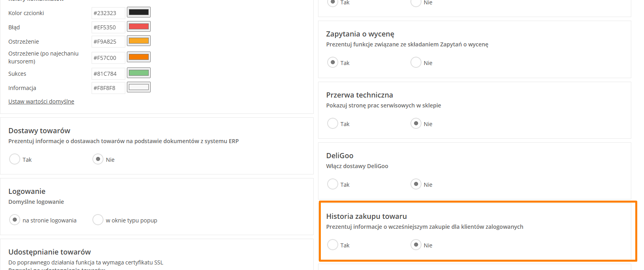Choose w oknie typu popup login
Image resolution: width=644 pixels, height=270 pixels.
98,220
